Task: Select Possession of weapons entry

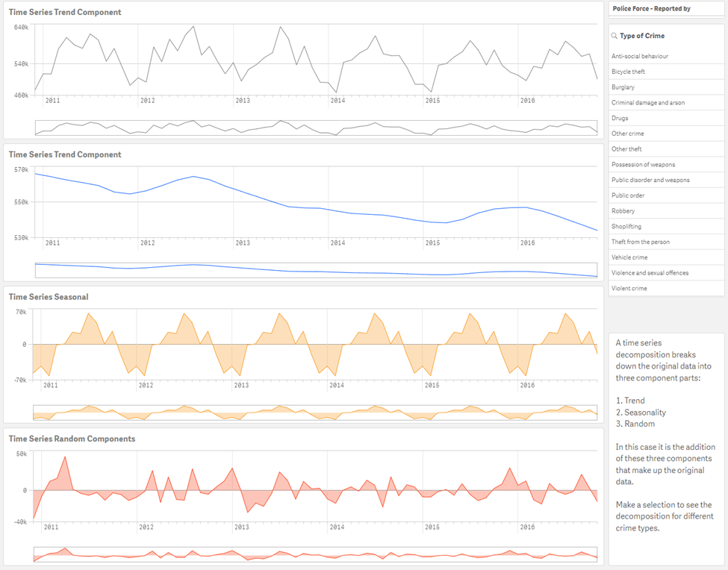Action: click(x=666, y=165)
